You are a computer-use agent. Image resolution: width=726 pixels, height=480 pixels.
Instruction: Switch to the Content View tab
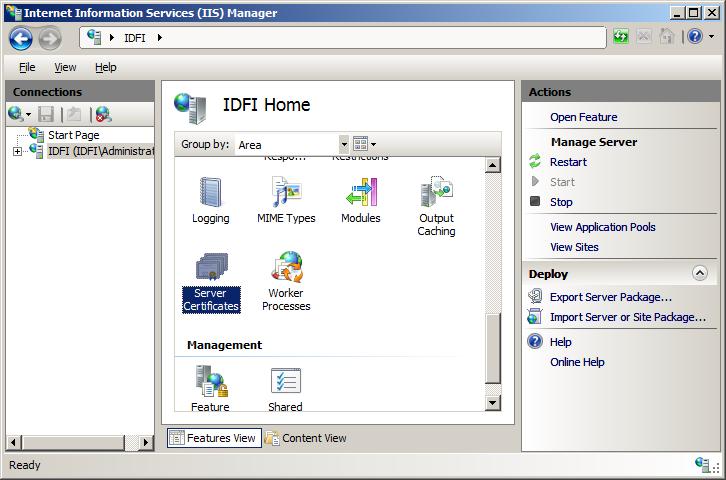tap(306, 438)
